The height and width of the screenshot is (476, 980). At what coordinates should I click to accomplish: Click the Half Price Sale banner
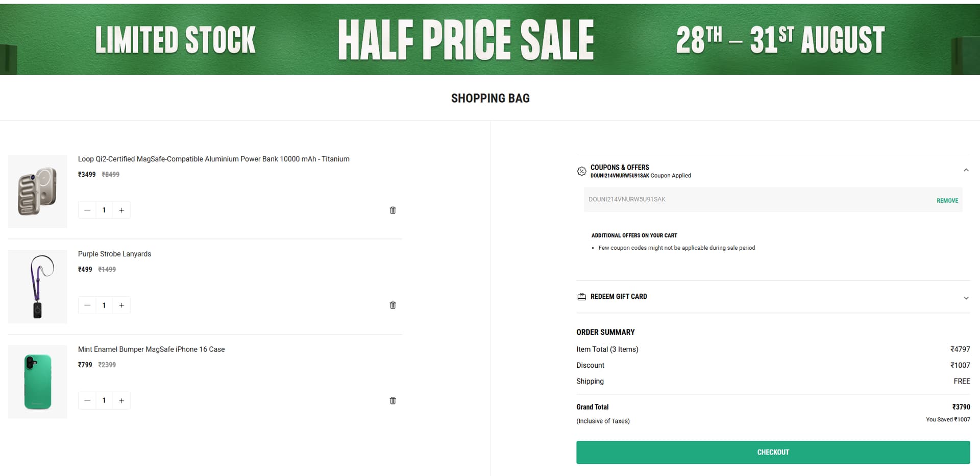click(490, 39)
